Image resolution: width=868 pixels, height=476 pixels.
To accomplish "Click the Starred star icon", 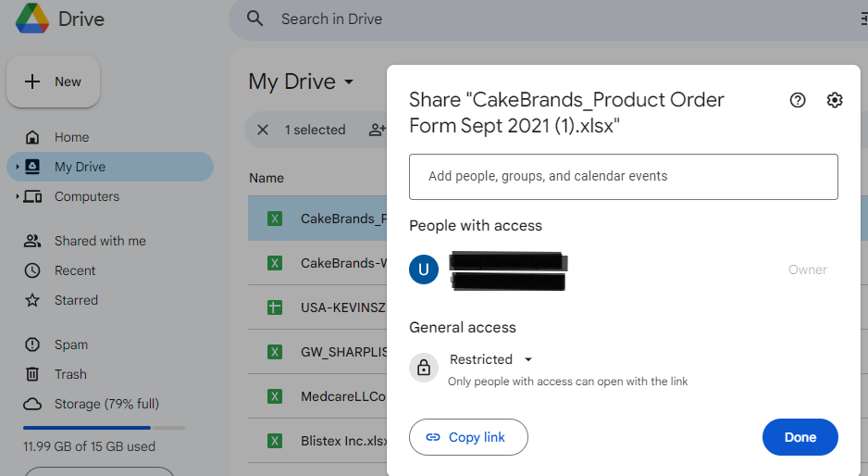I will 32,300.
